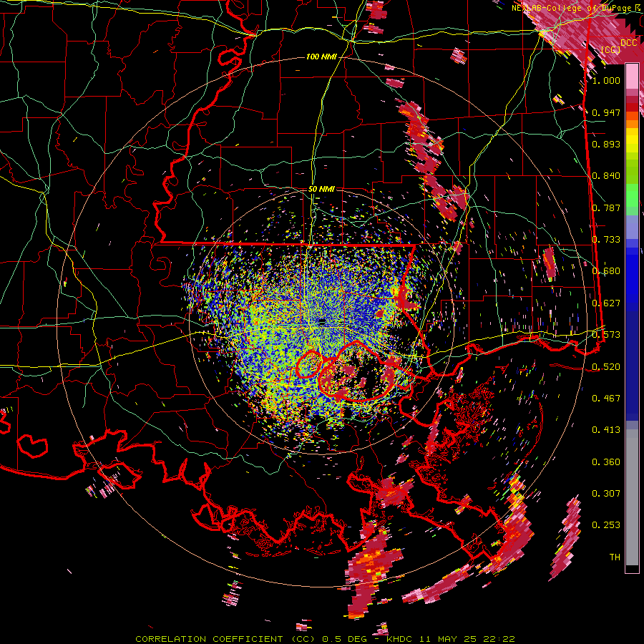The width and height of the screenshot is (644, 644).
Task: Click the "22:22" timestamp in the caption
Action: tap(500, 639)
